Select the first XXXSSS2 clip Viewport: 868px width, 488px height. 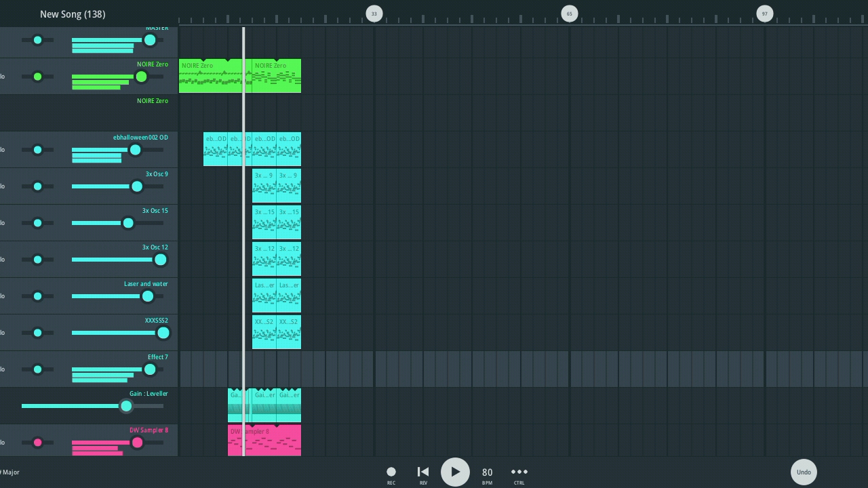pyautogui.click(x=264, y=332)
